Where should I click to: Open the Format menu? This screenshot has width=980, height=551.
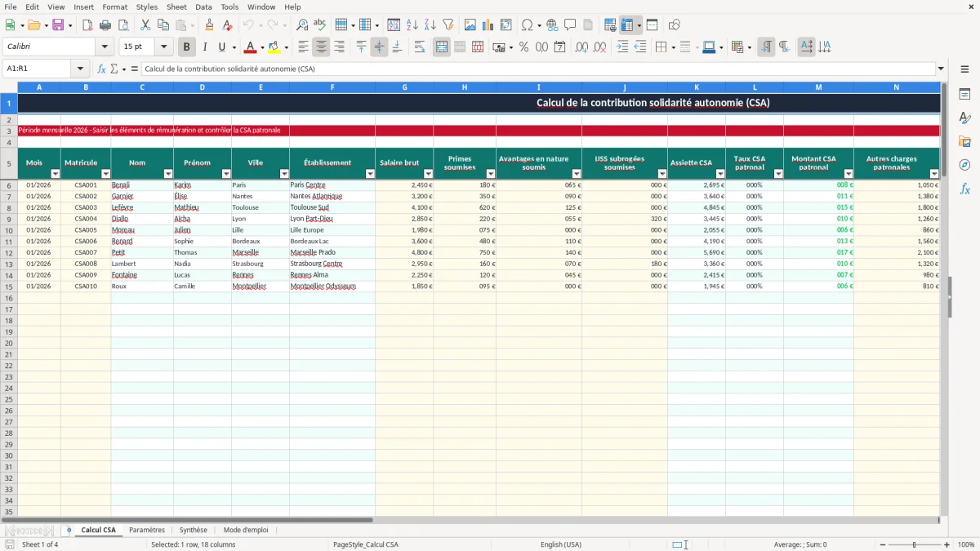[x=115, y=7]
